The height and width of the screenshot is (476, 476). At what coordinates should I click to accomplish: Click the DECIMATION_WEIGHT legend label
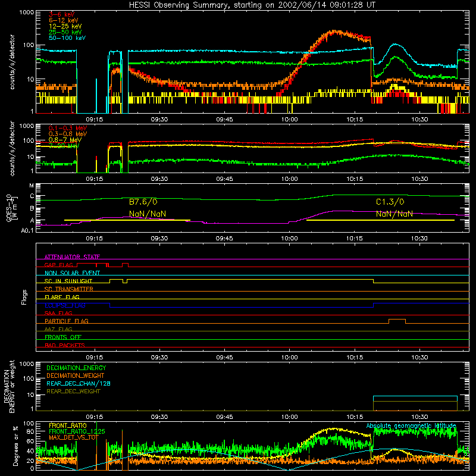tap(76, 375)
